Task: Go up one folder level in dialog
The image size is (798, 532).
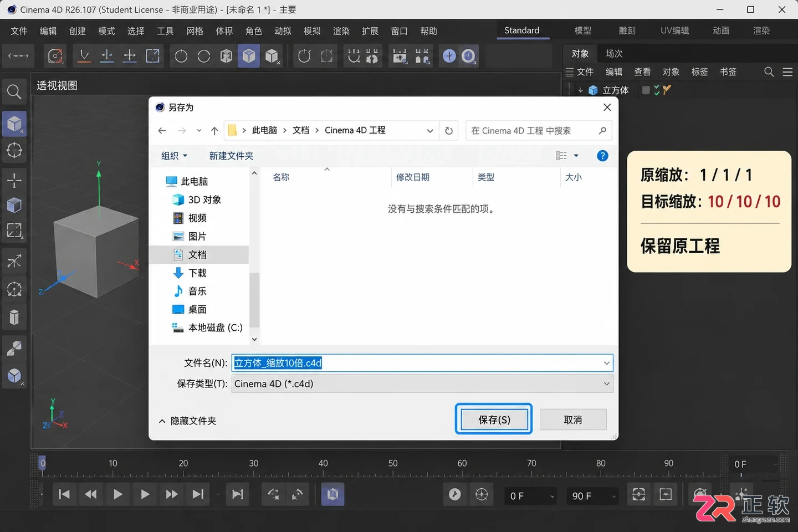Action: (x=214, y=131)
